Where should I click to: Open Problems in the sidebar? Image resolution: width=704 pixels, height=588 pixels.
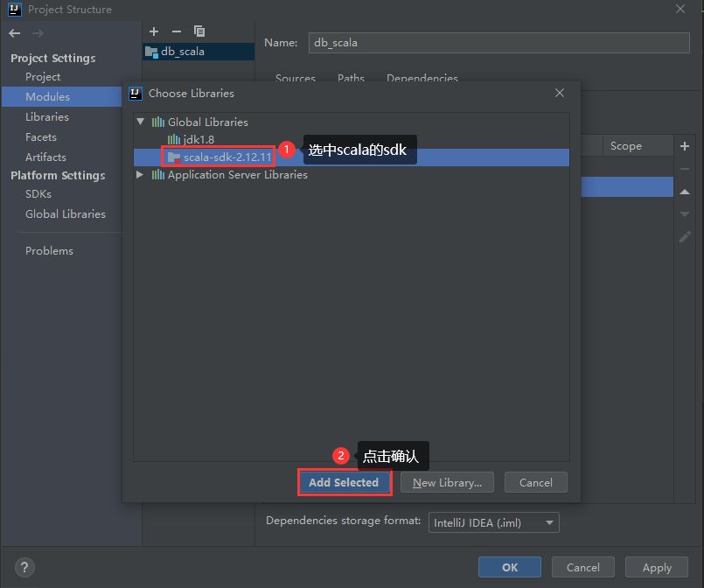(x=49, y=250)
